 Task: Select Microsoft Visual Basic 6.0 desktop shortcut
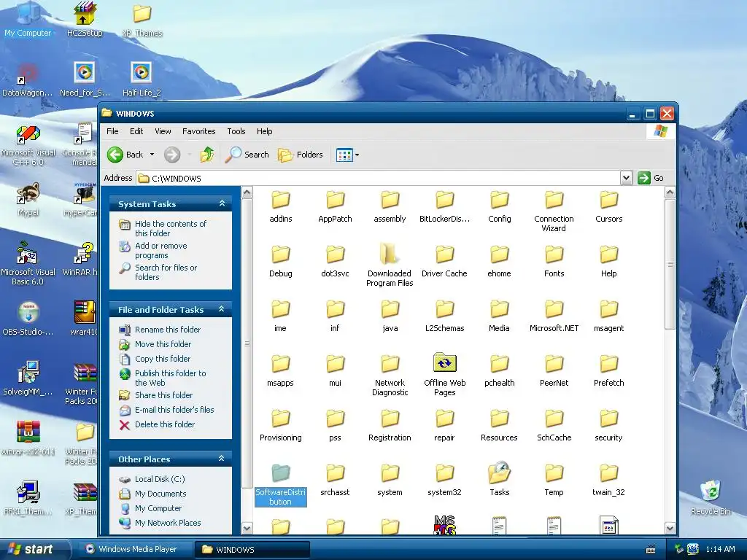28,263
